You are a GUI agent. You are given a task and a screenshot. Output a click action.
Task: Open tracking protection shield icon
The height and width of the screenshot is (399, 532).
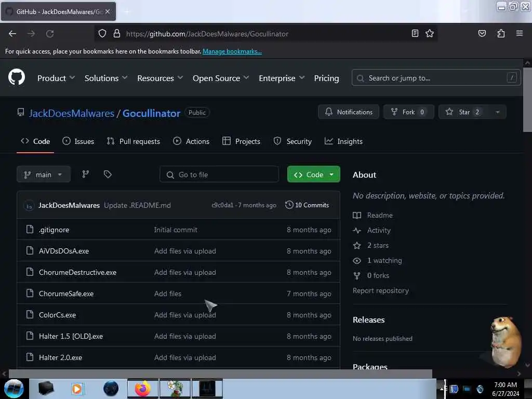pos(102,34)
